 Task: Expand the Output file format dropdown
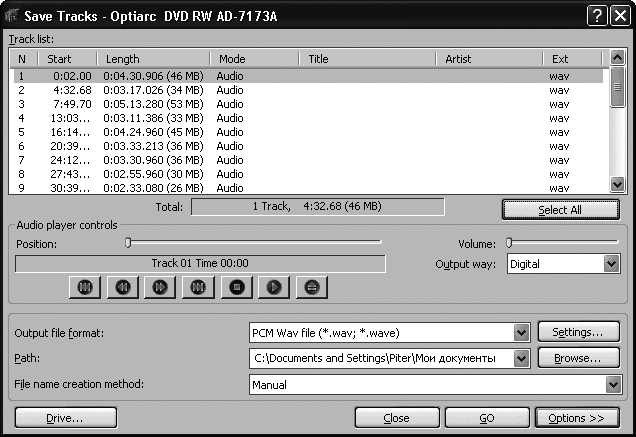point(520,333)
